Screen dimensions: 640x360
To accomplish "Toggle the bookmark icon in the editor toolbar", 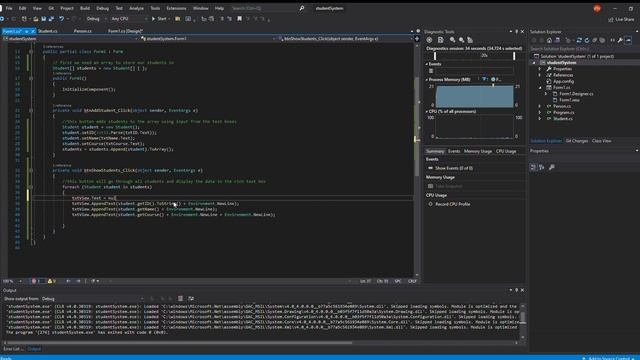I will (240, 19).
